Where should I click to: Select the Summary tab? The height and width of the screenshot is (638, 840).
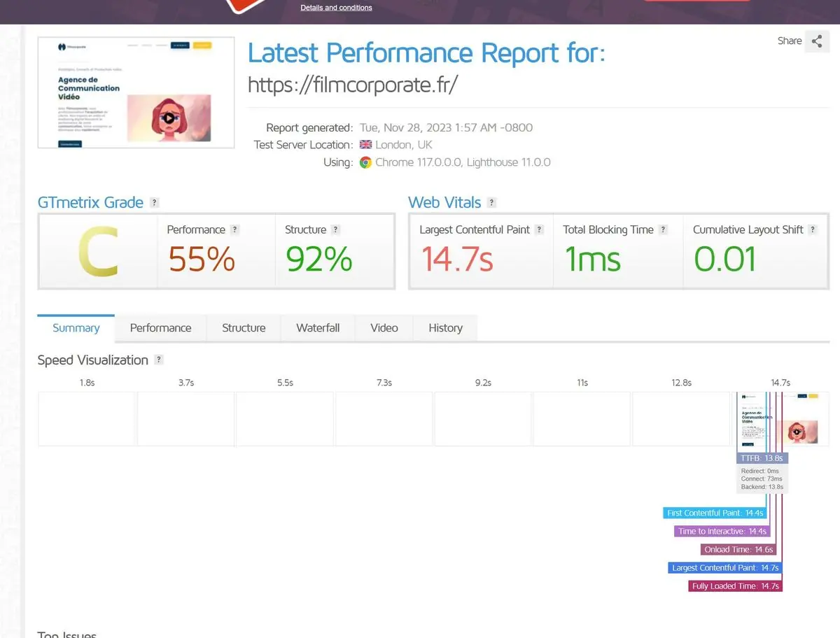pos(76,327)
